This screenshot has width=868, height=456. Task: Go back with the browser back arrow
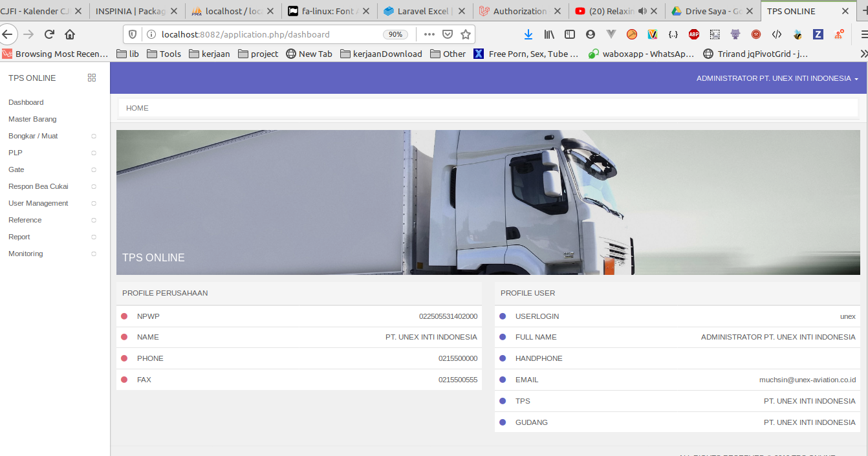pyautogui.click(x=7, y=34)
